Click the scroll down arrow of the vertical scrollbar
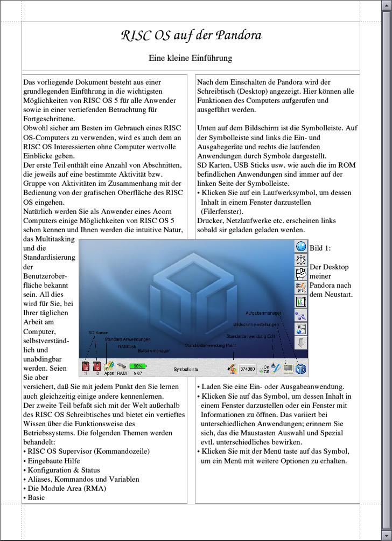 (x=387, y=537)
